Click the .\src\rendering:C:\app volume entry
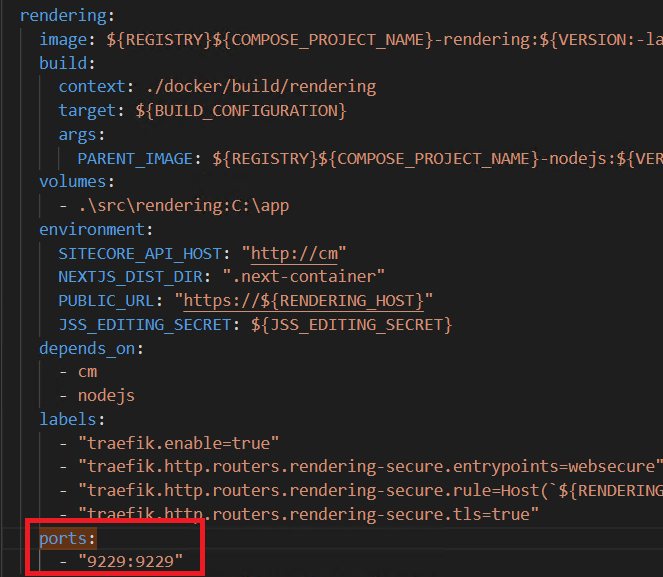Viewport: 663px width, 577px height. coord(184,206)
